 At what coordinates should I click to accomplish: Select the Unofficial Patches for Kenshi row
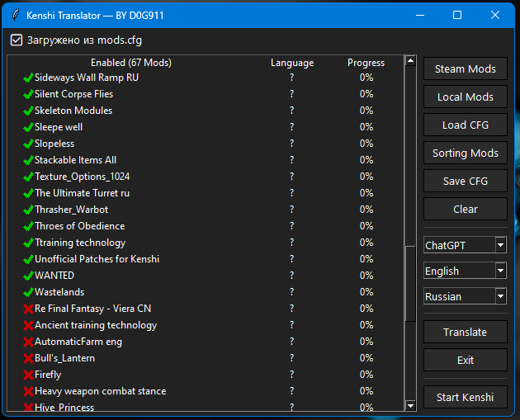[x=97, y=259]
